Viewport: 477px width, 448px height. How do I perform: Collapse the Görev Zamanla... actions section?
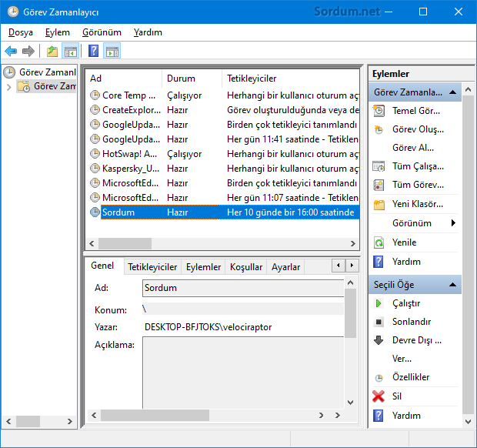coord(452,92)
